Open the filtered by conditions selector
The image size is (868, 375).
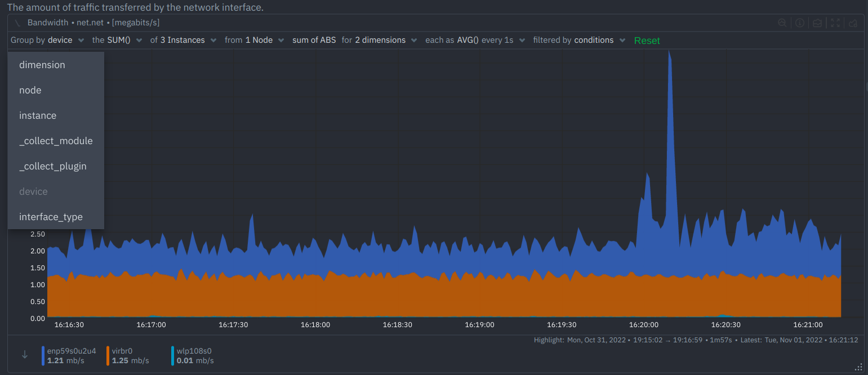coord(599,41)
